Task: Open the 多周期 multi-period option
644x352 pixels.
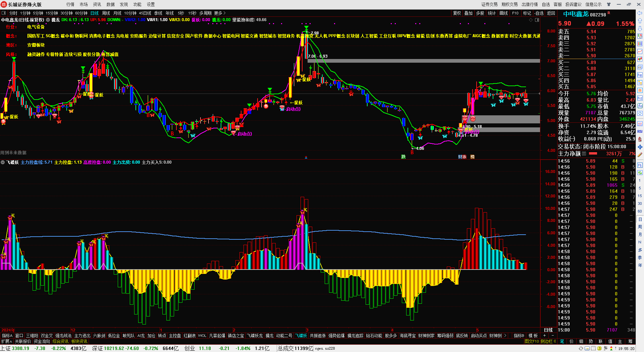Action: pos(205,13)
